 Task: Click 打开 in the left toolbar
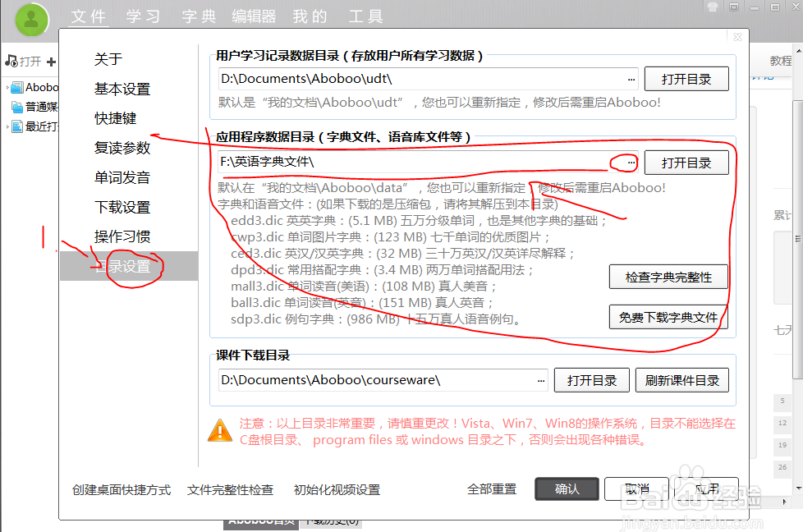click(30, 62)
